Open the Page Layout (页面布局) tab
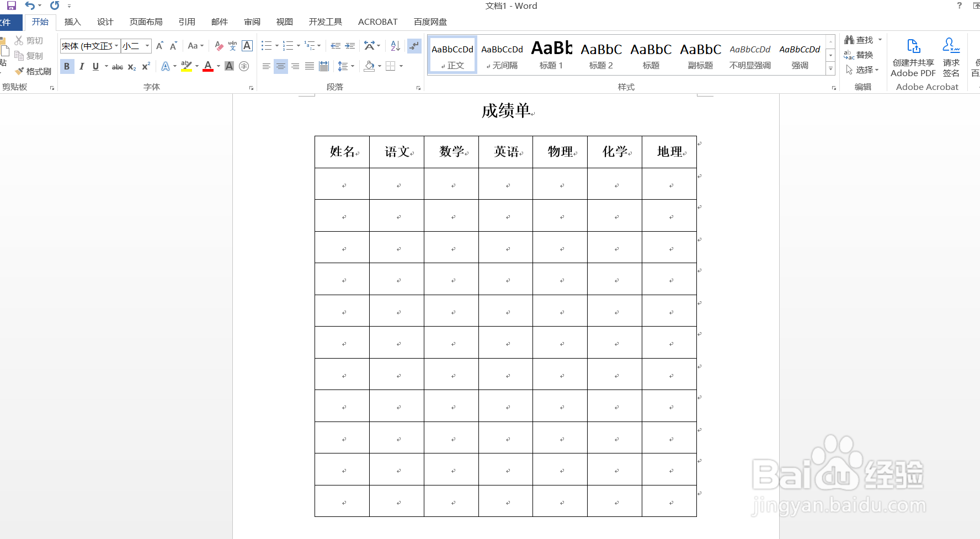980x539 pixels. pyautogui.click(x=146, y=22)
